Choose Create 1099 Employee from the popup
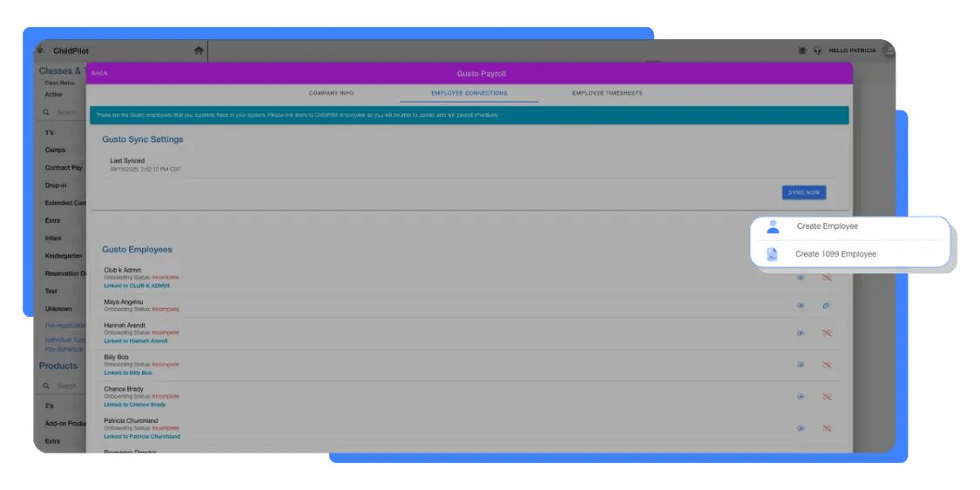This screenshot has width=980, height=490. point(835,254)
